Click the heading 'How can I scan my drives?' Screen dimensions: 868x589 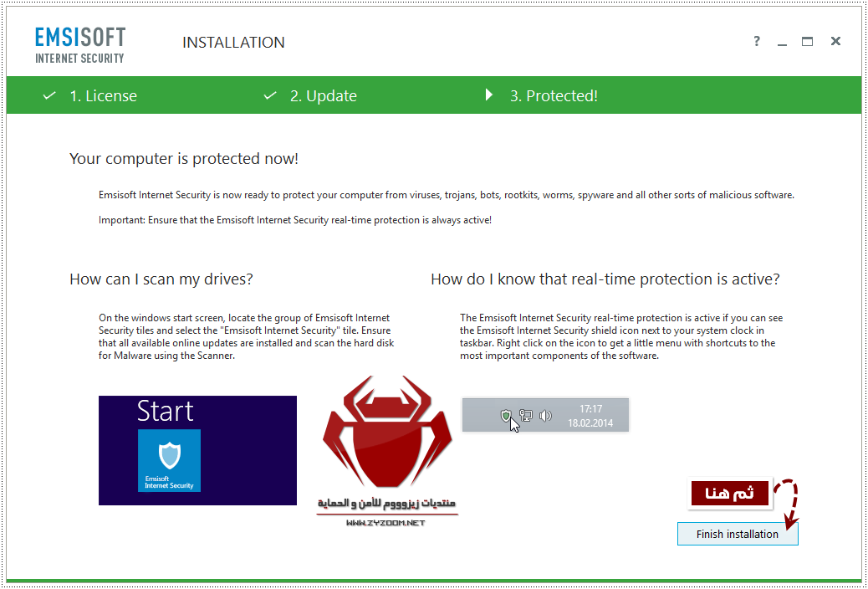coord(161,279)
